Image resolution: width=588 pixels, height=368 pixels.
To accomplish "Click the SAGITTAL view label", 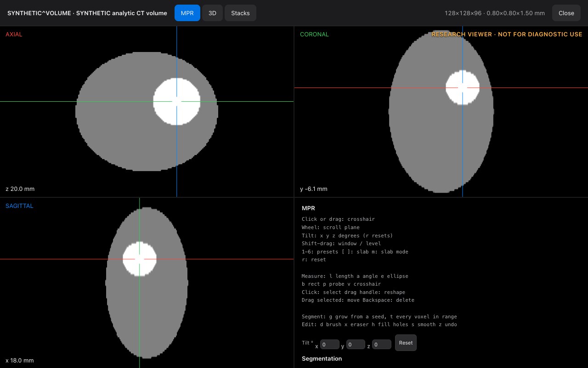I will click(x=19, y=206).
